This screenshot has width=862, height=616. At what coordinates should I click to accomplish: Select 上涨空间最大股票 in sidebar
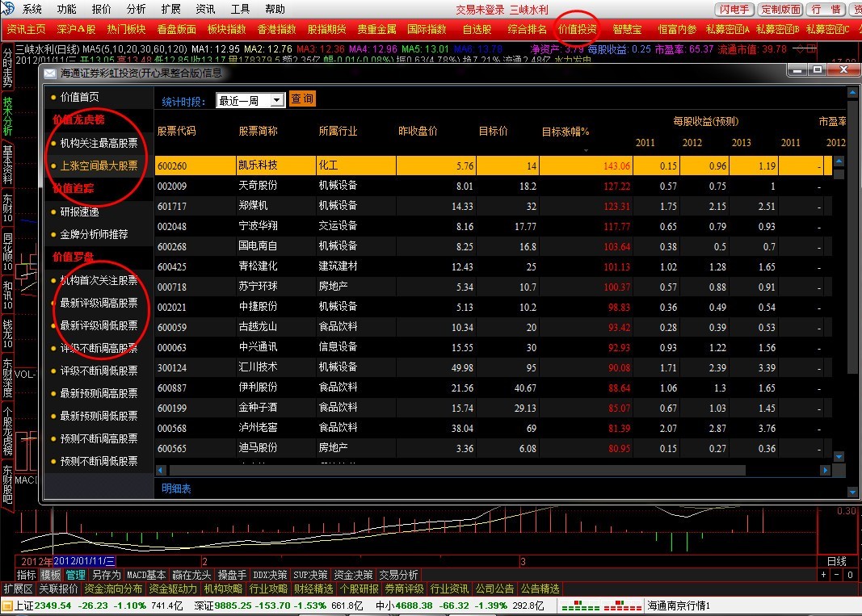click(99, 166)
